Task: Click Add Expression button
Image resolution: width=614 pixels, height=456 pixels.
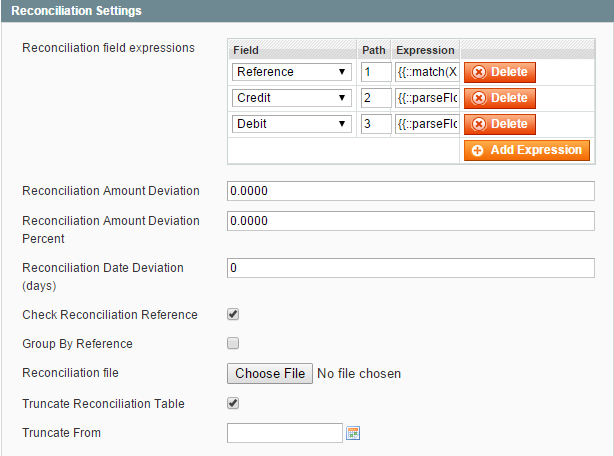Action: (x=526, y=150)
